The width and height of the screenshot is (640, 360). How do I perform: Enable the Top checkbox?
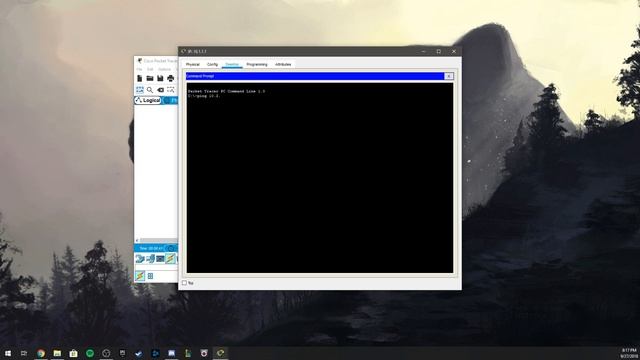(x=184, y=282)
